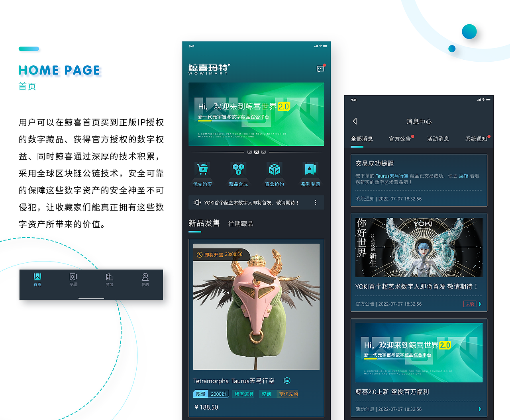The image size is (510, 420).
Task: Follow the 展馆 link in trade message
Action: (x=464, y=176)
